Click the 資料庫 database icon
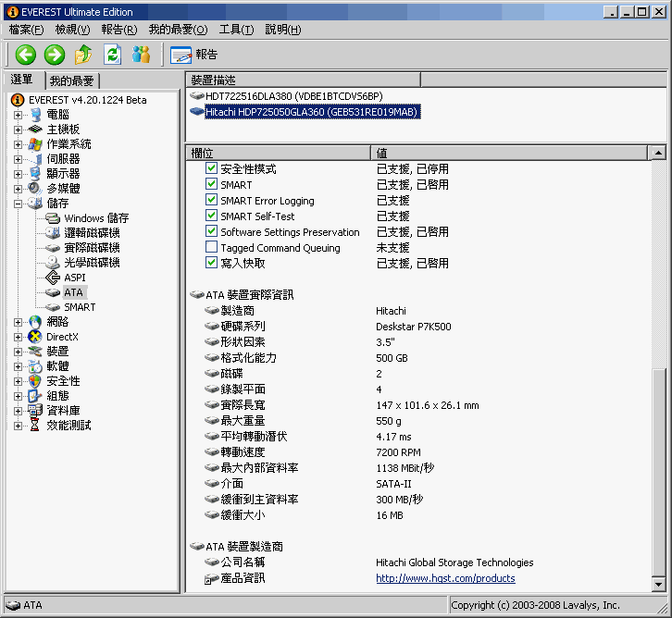 pyautogui.click(x=35, y=410)
